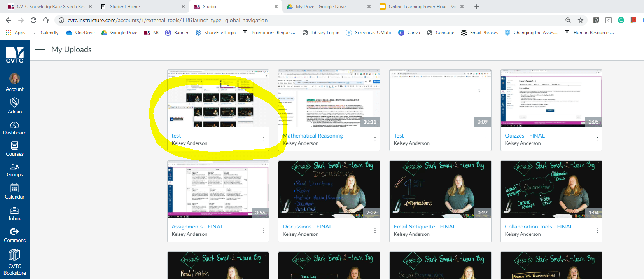
Task: Close the Studio browser tab
Action: point(276,7)
